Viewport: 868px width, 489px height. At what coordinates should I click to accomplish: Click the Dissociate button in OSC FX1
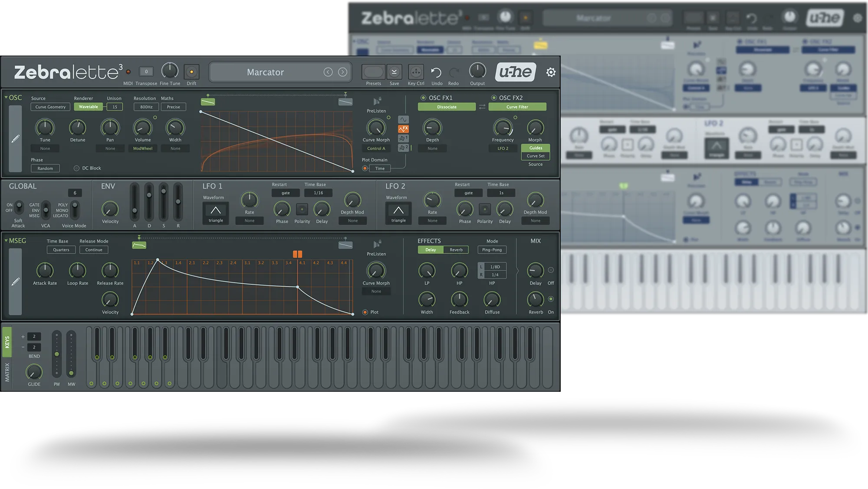coord(447,107)
